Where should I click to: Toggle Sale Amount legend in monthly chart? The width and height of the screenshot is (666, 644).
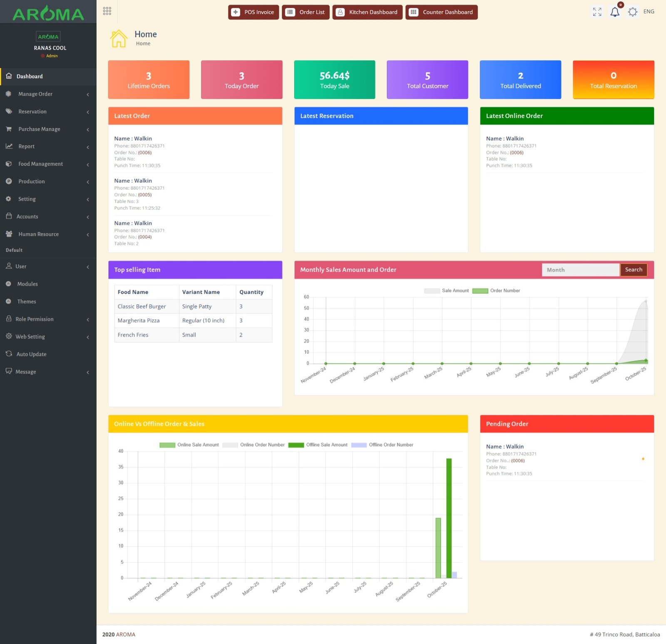point(446,291)
